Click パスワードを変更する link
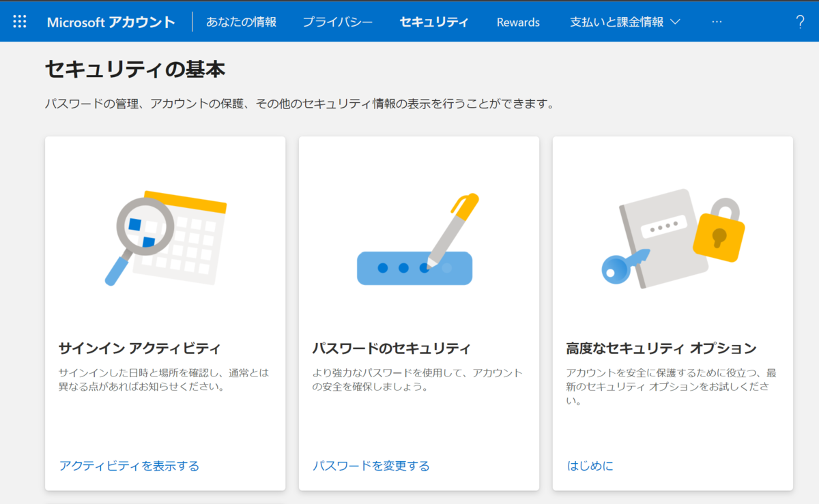Screen dimensions: 819x504 coord(371,466)
